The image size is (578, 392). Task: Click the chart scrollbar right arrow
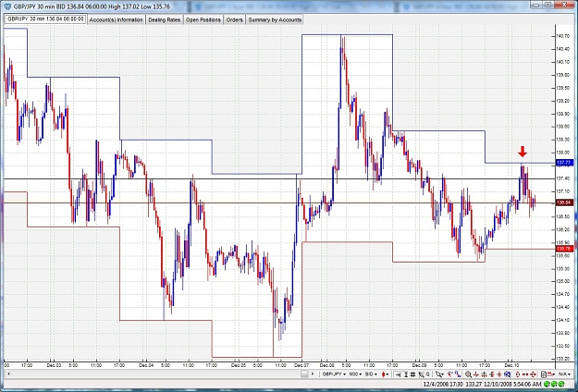pyautogui.click(x=313, y=374)
